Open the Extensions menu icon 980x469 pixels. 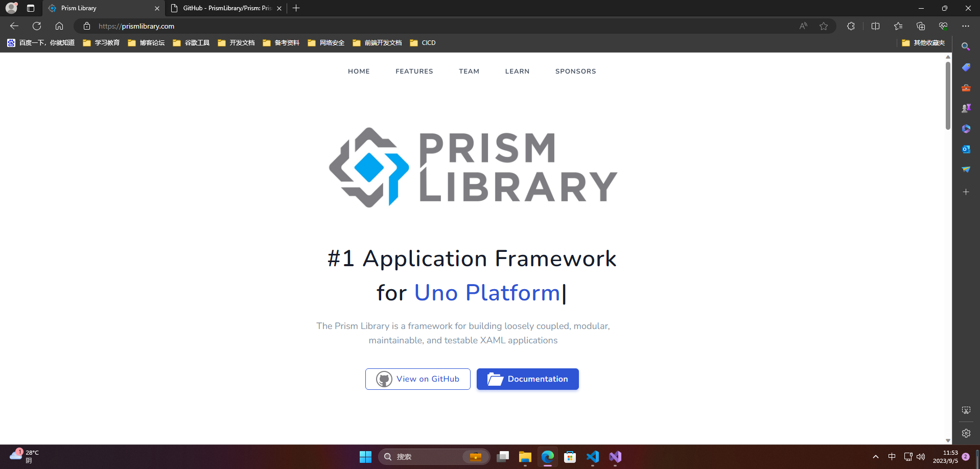851,26
